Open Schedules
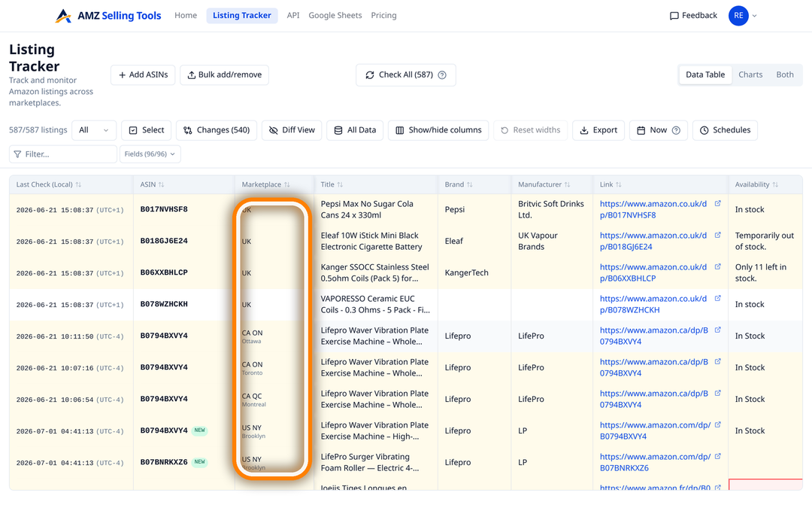The image size is (812, 508). [x=725, y=130]
